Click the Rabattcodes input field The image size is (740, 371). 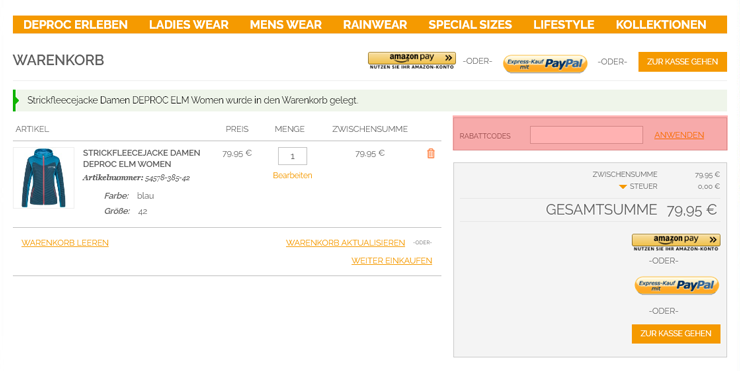point(586,135)
